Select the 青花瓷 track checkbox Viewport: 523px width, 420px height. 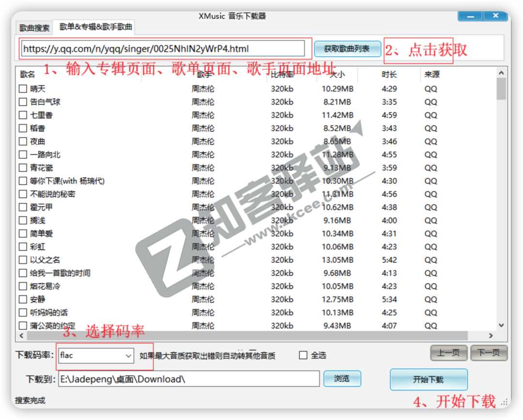22,167
